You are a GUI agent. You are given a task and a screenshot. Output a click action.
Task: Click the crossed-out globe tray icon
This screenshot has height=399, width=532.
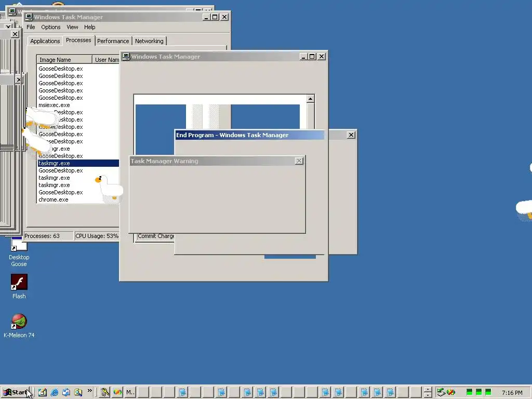[451, 392]
